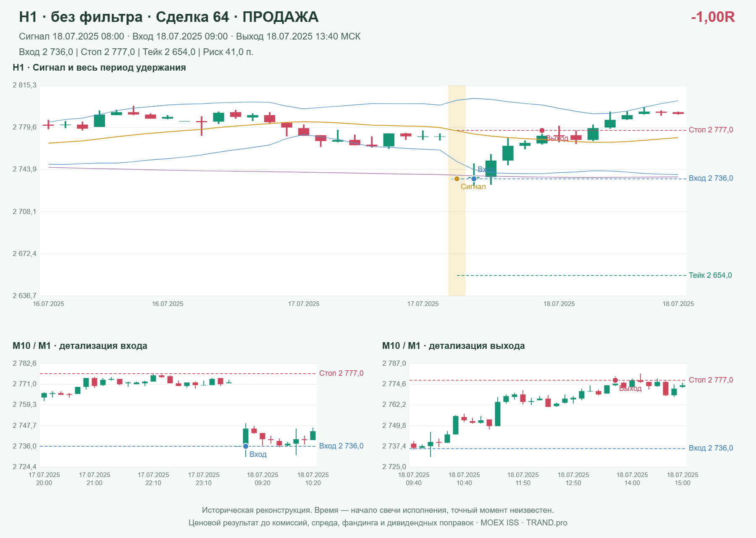Click y-axis value 2 779,6 on H1 chart
Viewport: 756px width, 538px height.
pos(24,127)
